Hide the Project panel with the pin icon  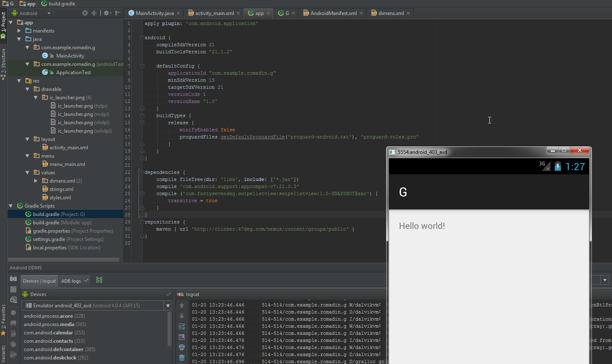[118, 13]
